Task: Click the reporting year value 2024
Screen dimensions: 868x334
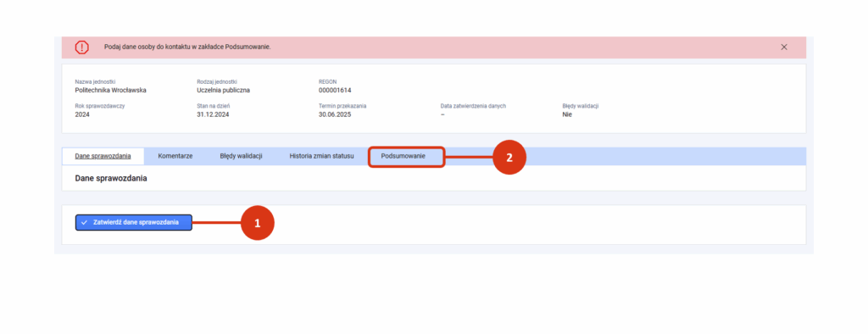Action: [82, 114]
